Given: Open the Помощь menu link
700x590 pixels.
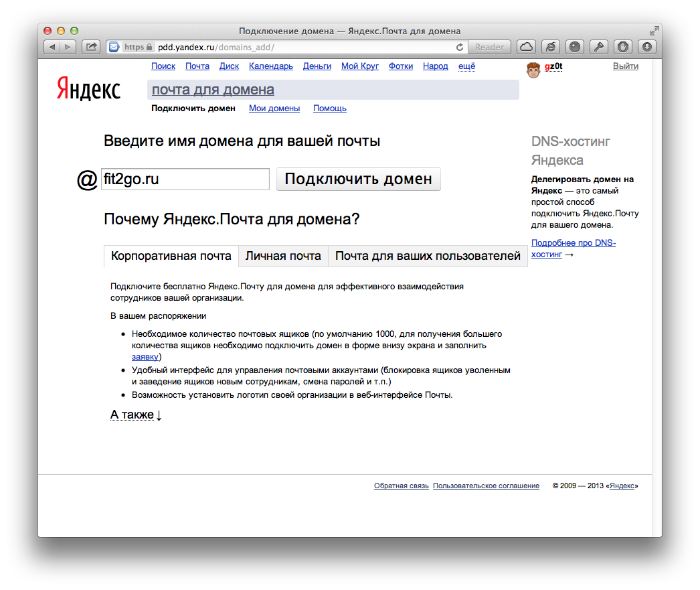Looking at the screenshot, I should click(330, 108).
